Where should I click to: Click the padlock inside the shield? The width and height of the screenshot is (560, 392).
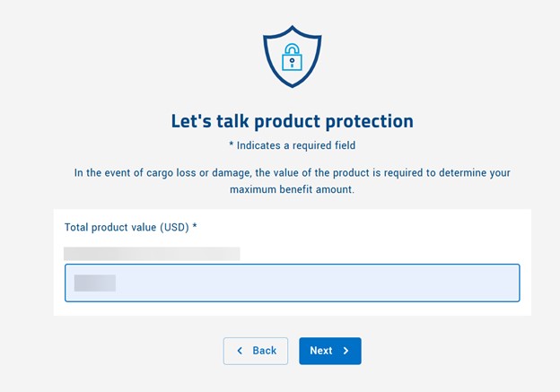(292, 60)
